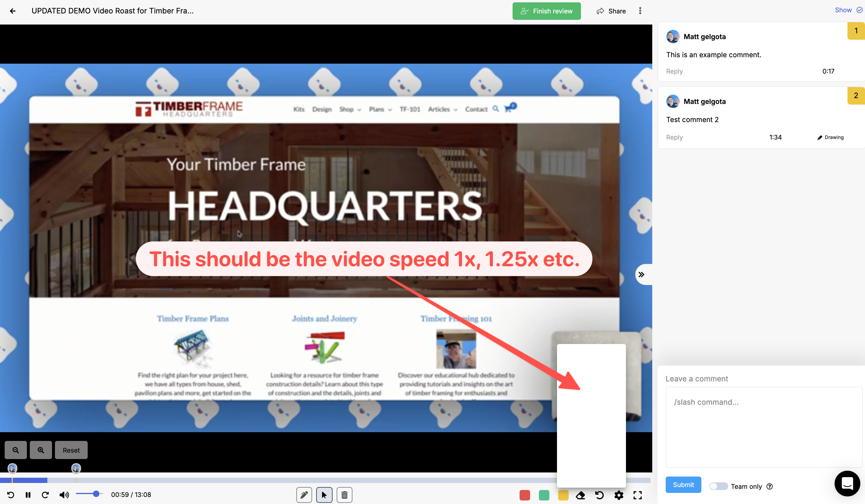
Task: Open the three-dot more options menu
Action: [640, 11]
